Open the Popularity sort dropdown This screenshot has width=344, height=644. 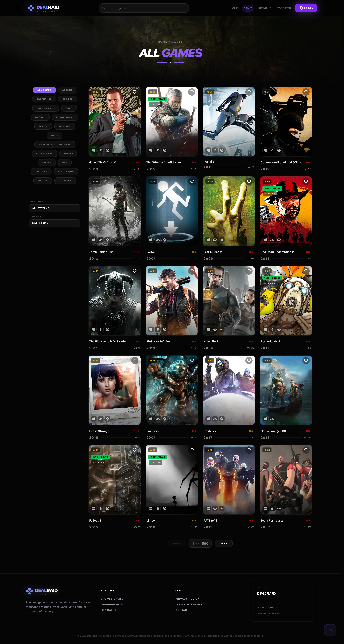click(54, 223)
